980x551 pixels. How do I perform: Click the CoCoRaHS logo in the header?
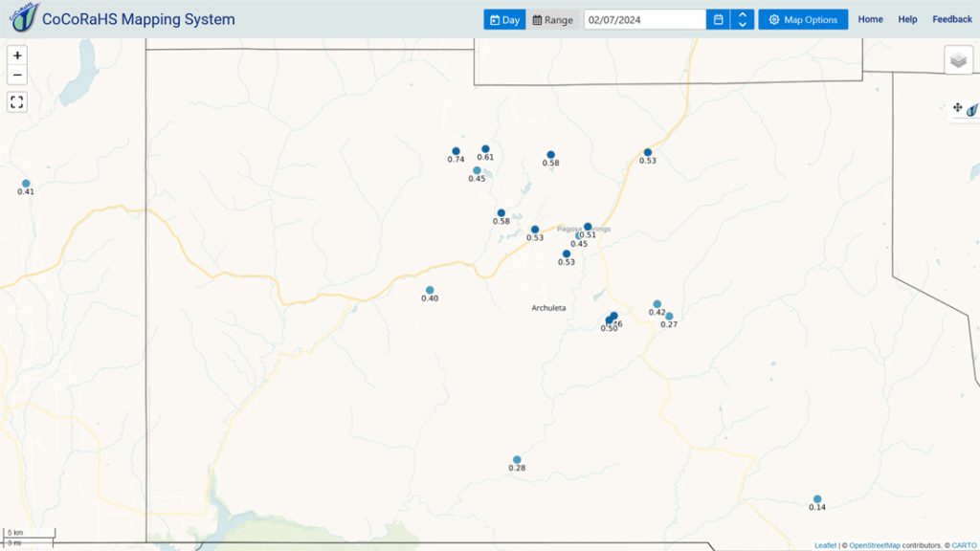[24, 17]
